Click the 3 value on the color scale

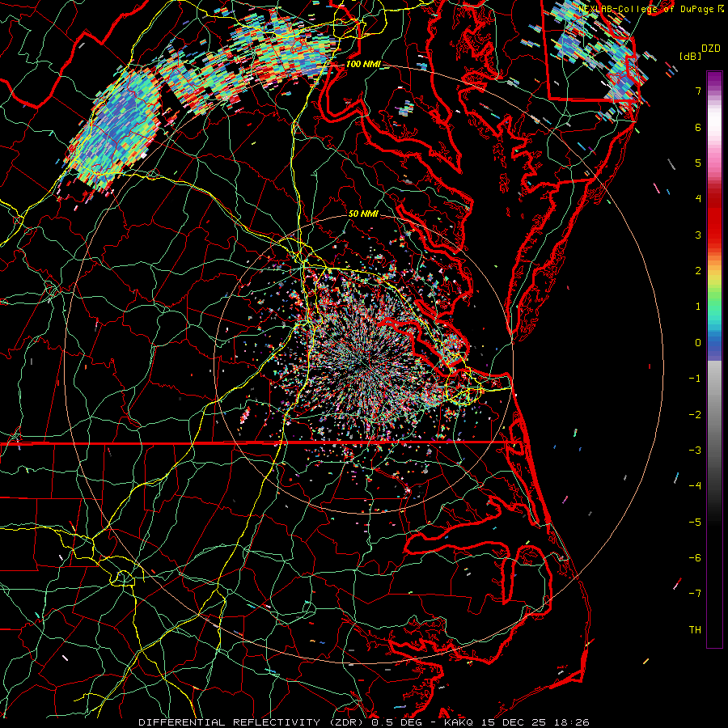698,235
